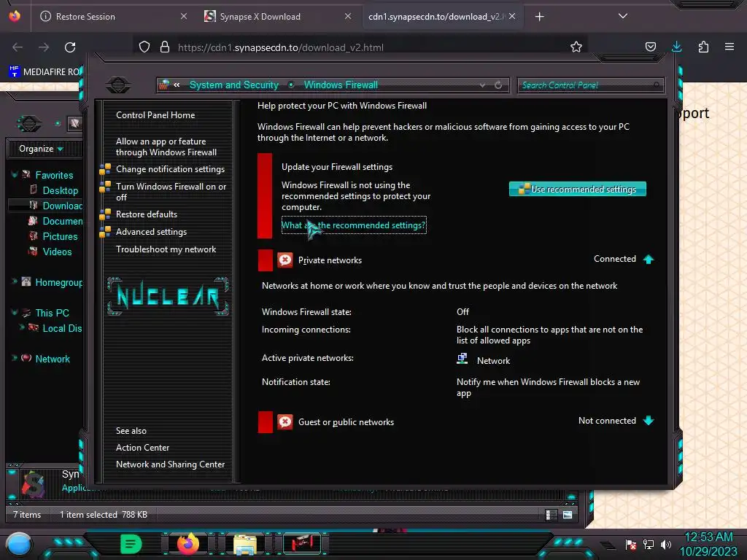The image size is (747, 560).
Task: Bookmark this page with the star icon
Action: click(576, 47)
